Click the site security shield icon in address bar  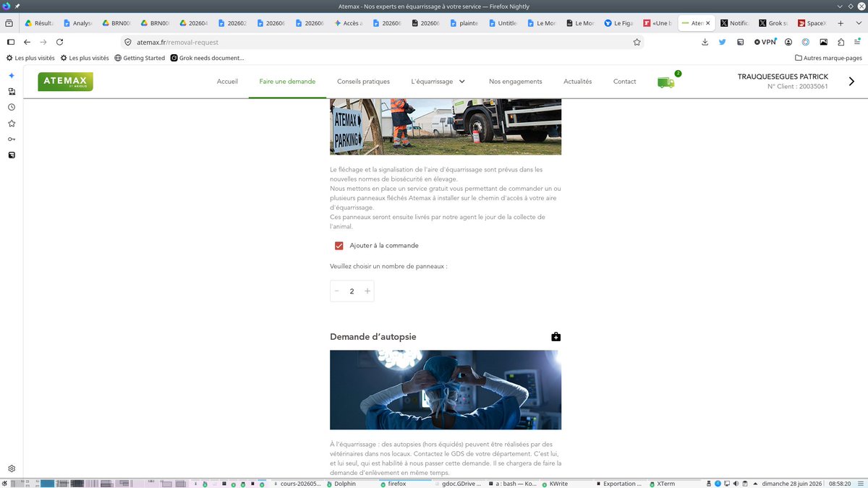[127, 42]
